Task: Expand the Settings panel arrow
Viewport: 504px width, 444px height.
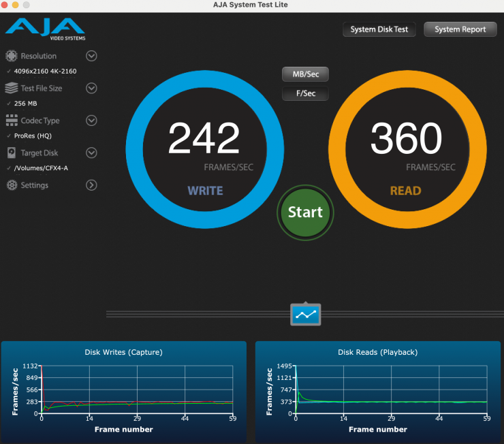Action: [x=91, y=185]
